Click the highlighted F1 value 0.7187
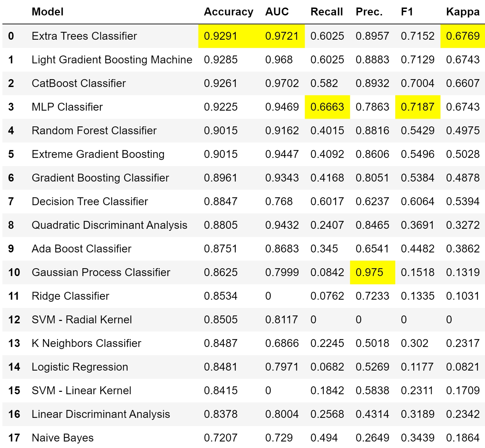Image resolution: width=485 pixels, height=448 pixels. [417, 107]
